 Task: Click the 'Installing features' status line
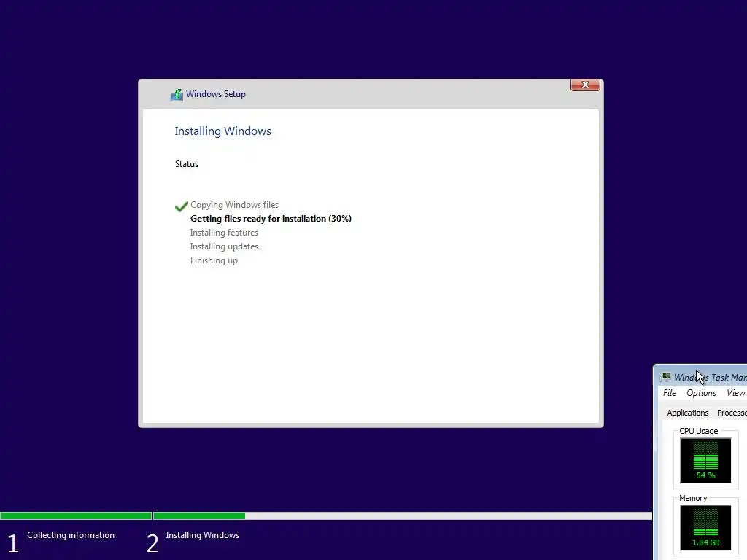tap(224, 233)
